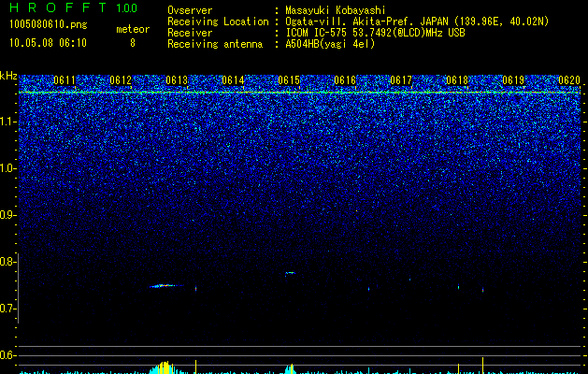Select the filename 1005080610.png
Viewport: 588px width, 374px height.
(x=49, y=25)
